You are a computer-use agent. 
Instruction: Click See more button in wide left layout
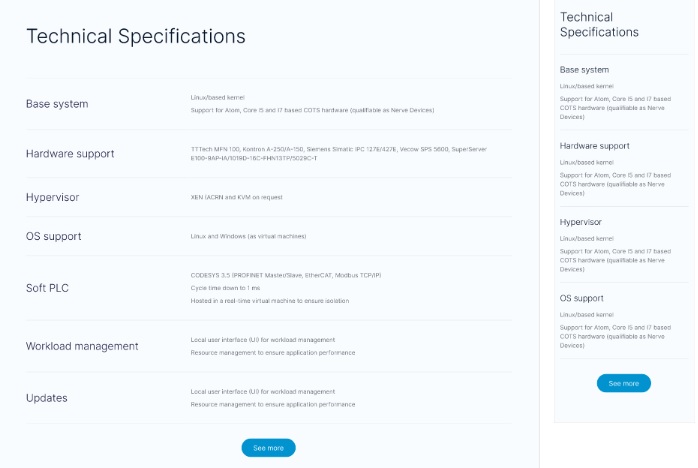[268, 448]
